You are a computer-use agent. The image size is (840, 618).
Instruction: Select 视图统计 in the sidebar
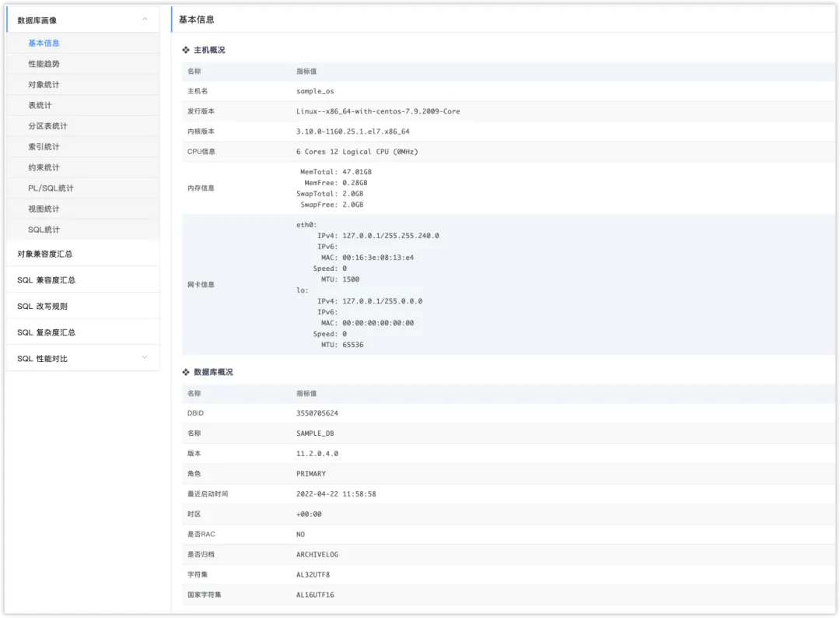[x=44, y=209]
